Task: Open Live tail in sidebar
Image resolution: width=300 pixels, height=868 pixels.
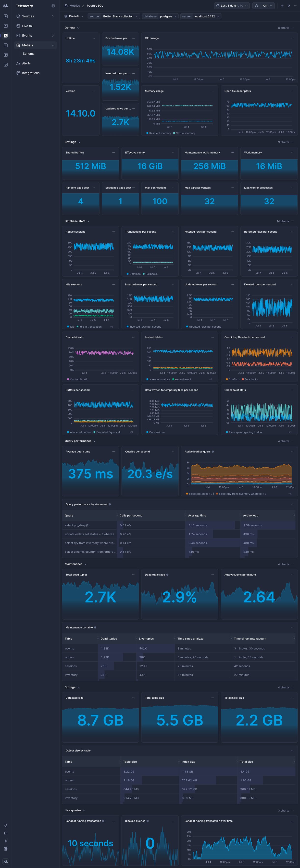Action: [x=35, y=26]
